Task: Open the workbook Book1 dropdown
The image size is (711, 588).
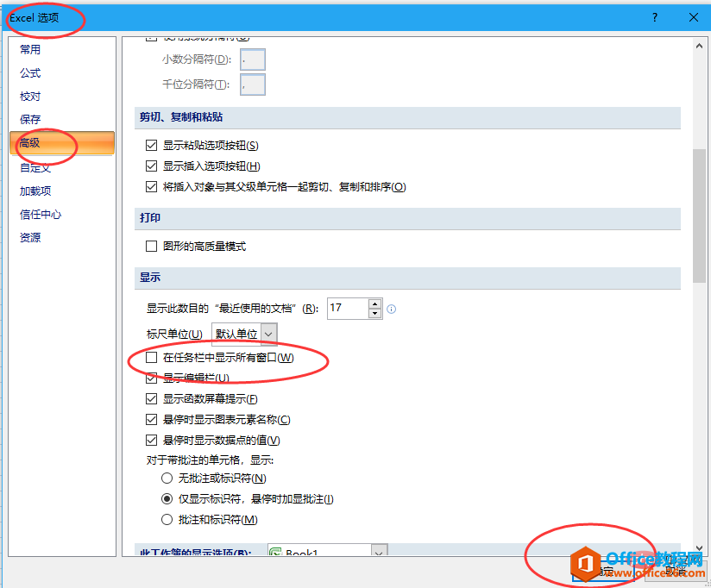Action: [328, 551]
